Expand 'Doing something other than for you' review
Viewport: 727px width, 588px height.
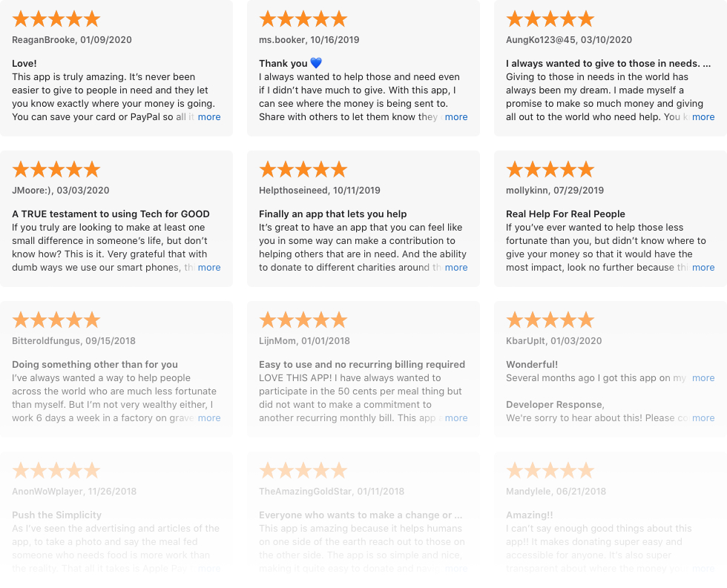point(209,418)
